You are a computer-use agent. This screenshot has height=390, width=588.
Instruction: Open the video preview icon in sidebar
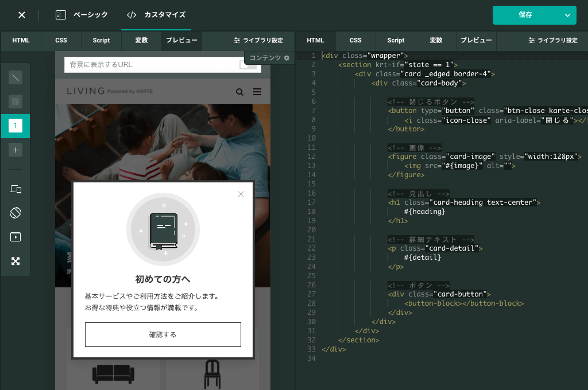tap(15, 237)
